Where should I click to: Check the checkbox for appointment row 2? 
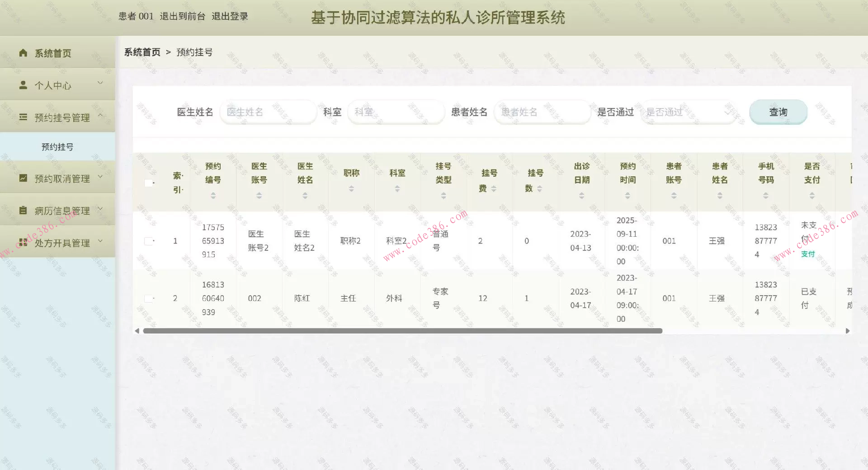149,298
